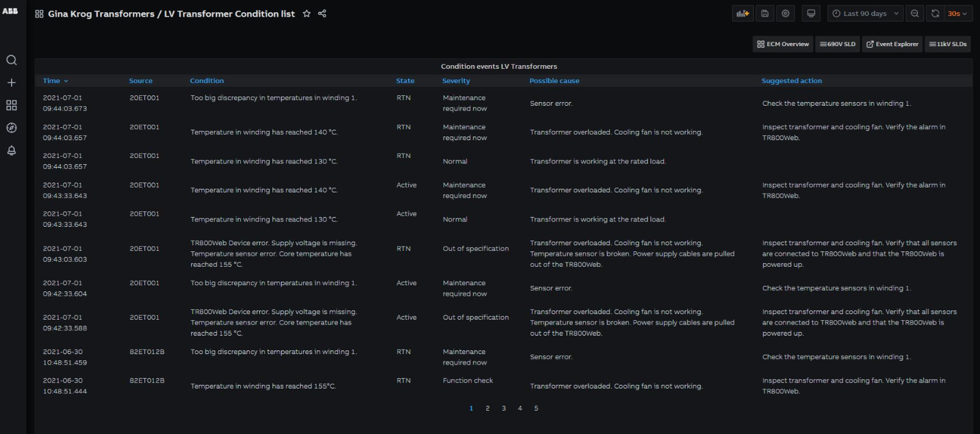Click Gina Krog Transformers folder title
The image size is (980, 434).
pyautogui.click(x=101, y=14)
